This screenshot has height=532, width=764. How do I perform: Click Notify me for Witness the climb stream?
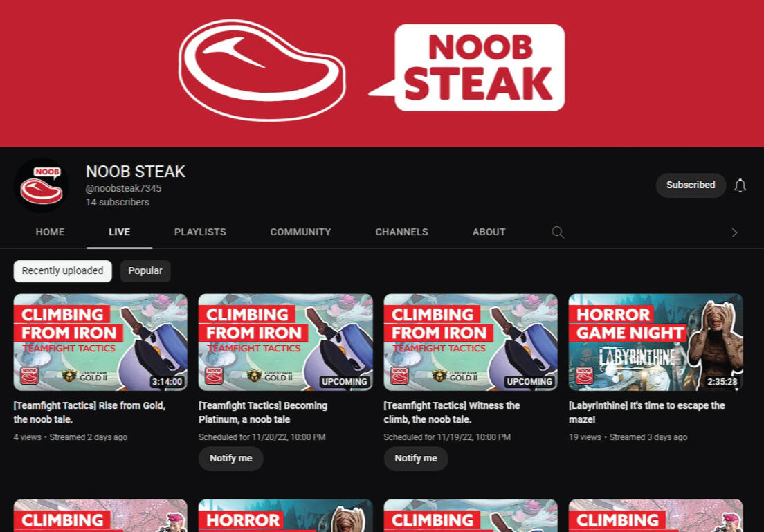(416, 459)
